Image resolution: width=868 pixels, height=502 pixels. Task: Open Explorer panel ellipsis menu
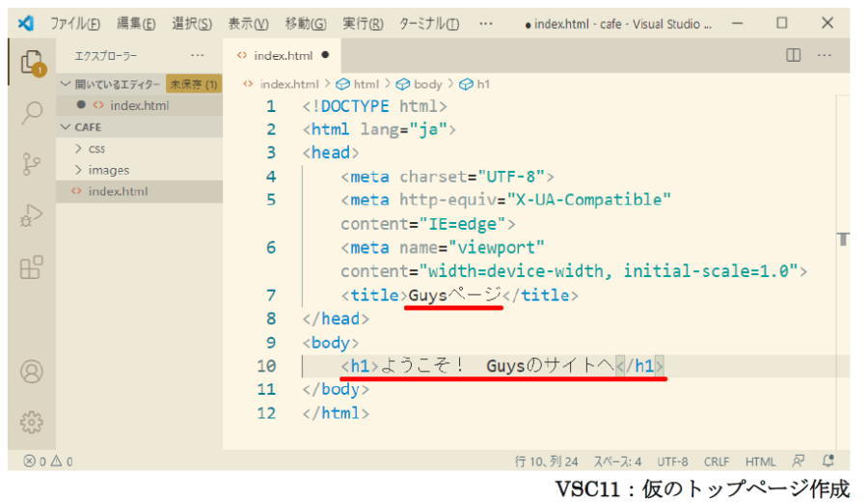197,55
